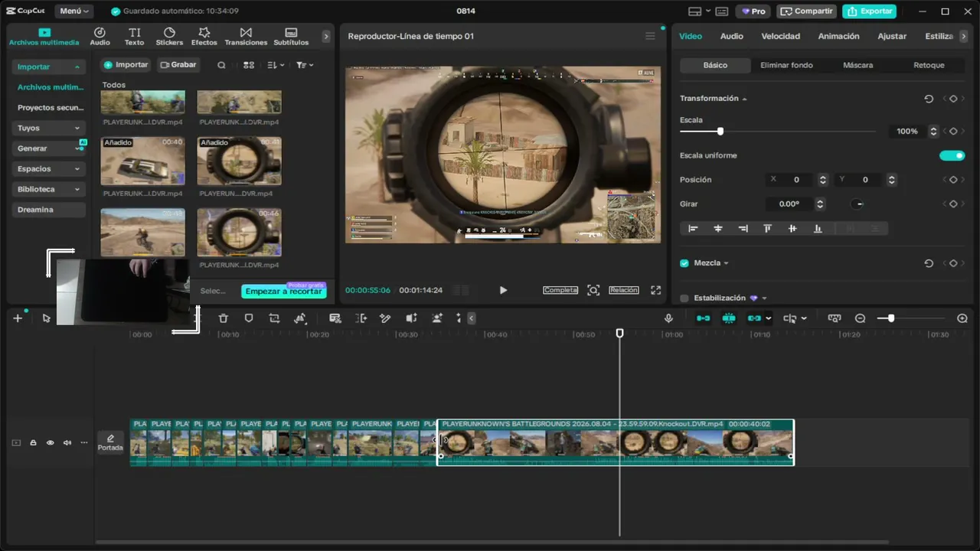
Task: Reset Mezcla settings
Action: pyautogui.click(x=929, y=263)
